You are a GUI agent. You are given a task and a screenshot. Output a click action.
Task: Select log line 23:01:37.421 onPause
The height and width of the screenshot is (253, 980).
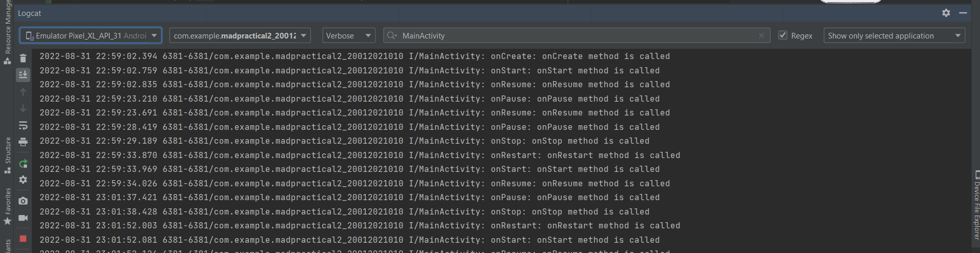(x=350, y=198)
